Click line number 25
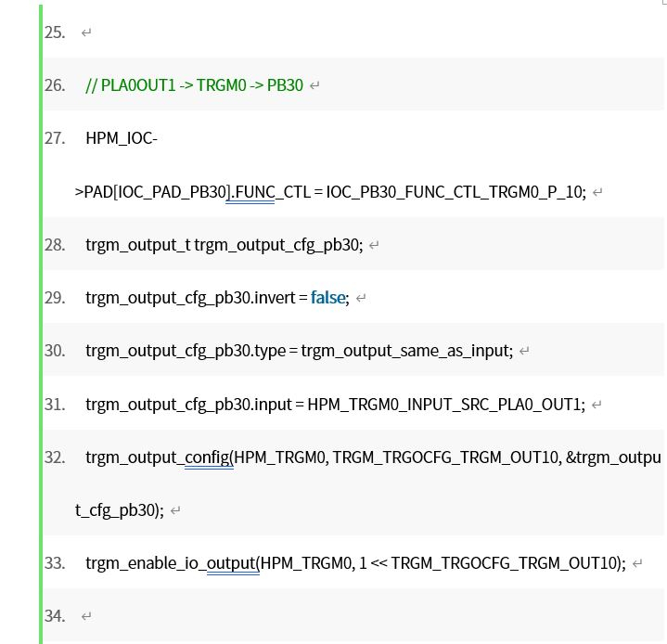The image size is (667, 644). 55,32
